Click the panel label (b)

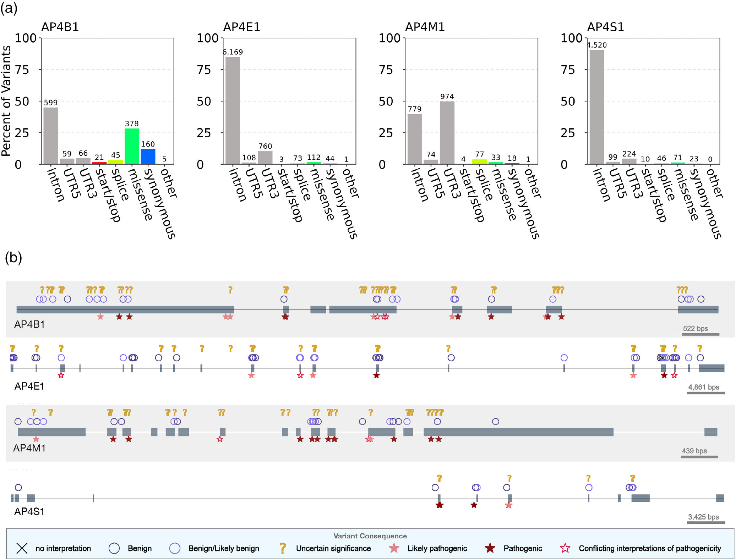(13, 258)
